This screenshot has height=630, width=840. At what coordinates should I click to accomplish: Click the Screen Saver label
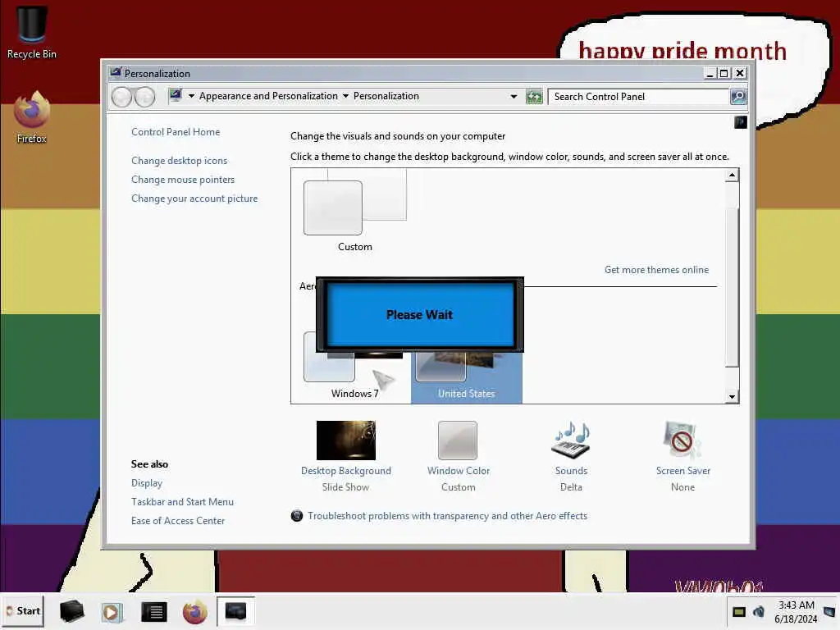[683, 471]
